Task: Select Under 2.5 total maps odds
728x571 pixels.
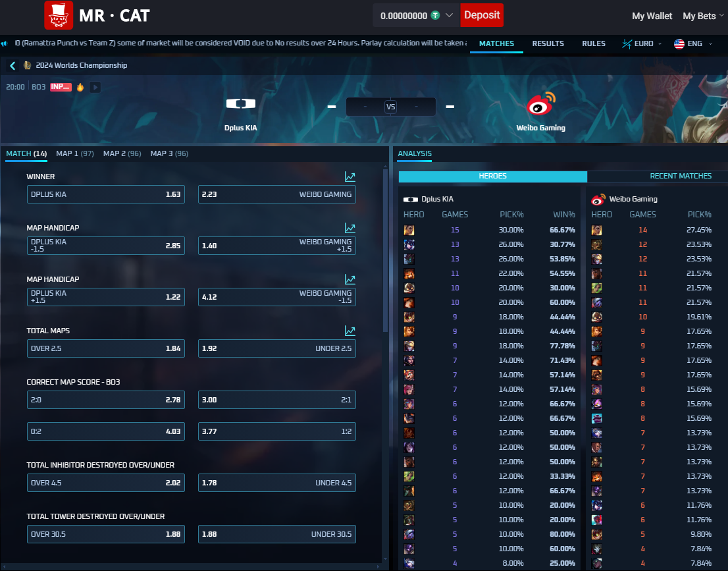Action: [x=276, y=348]
